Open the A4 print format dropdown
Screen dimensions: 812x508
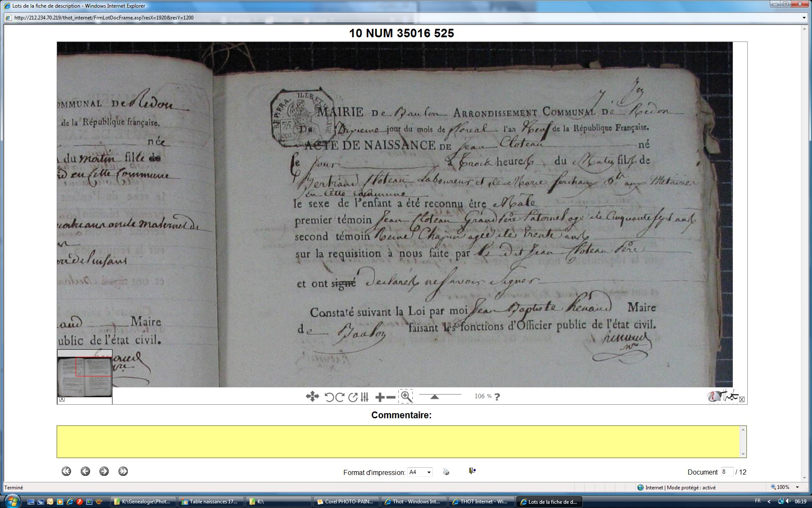click(x=420, y=472)
